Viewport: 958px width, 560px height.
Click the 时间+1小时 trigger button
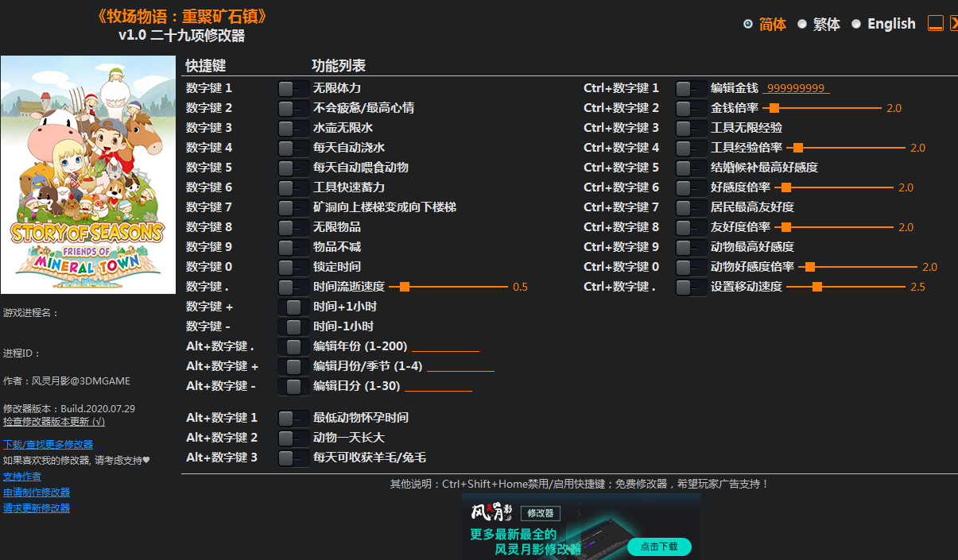click(293, 307)
